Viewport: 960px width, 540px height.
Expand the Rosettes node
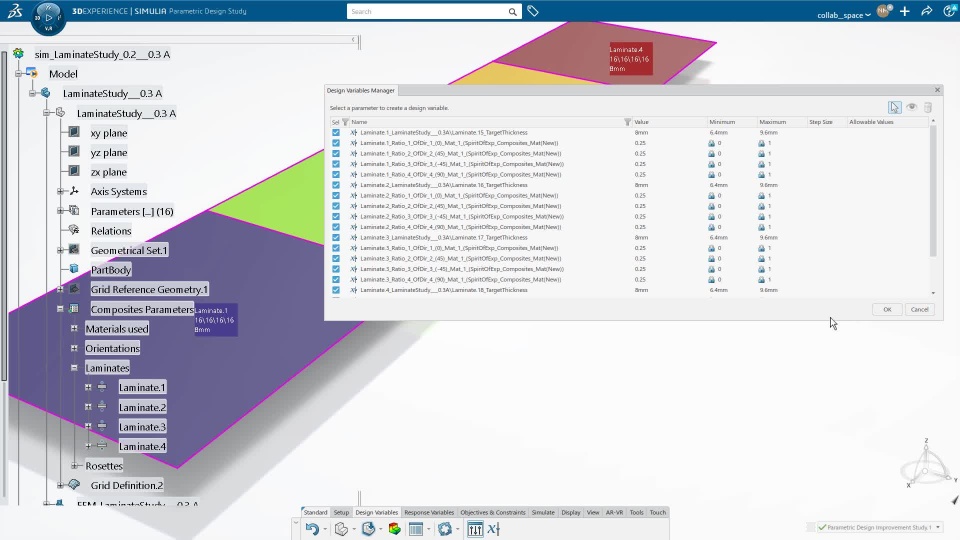74,465
